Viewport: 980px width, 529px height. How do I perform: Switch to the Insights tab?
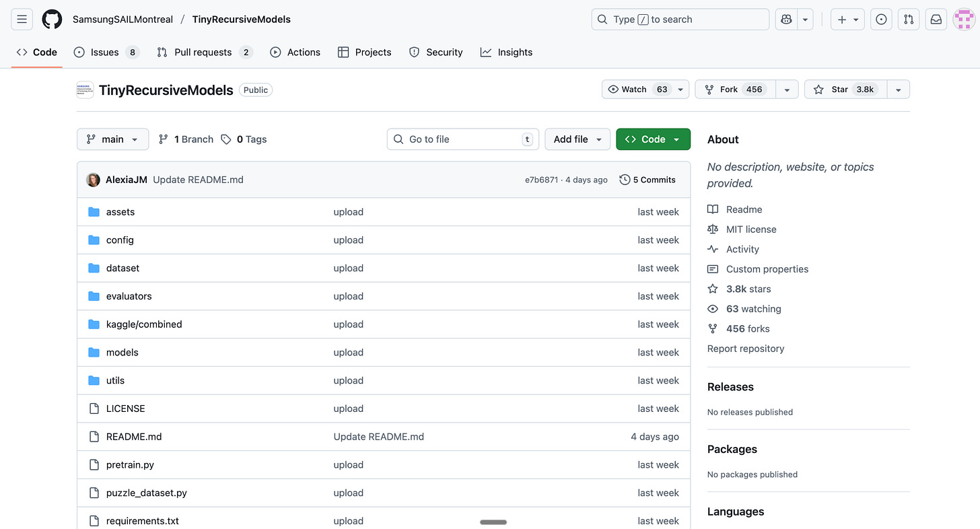506,52
